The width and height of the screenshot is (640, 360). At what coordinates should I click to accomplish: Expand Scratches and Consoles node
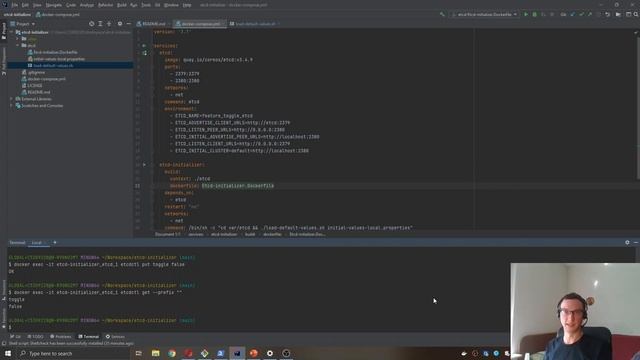click(11, 105)
